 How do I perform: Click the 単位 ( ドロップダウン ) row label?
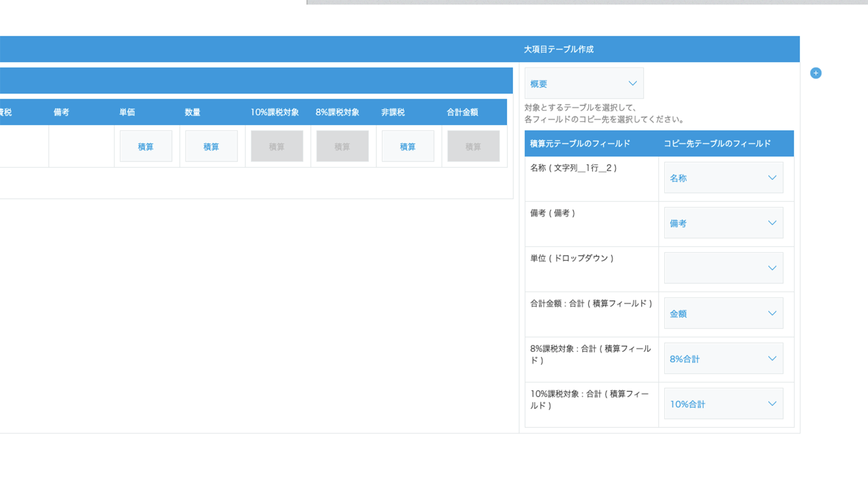click(x=572, y=258)
